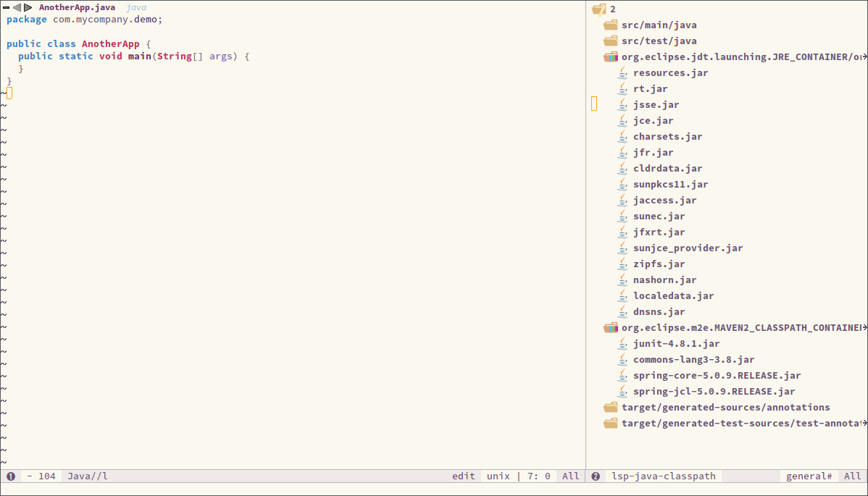Select spring-core-5.0.9.RELEASE.jar entry
Image resolution: width=868 pixels, height=496 pixels.
[x=717, y=376]
